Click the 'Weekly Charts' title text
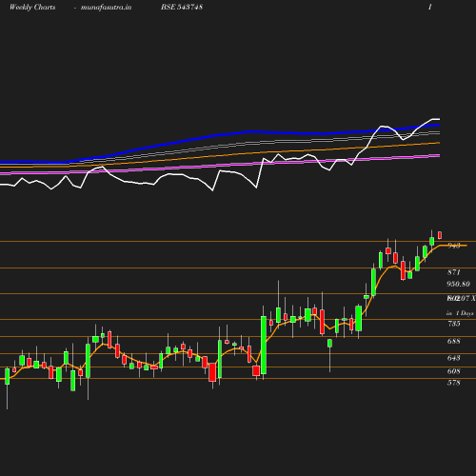Image resolution: width=476 pixels, height=476 pixels. point(32,8)
